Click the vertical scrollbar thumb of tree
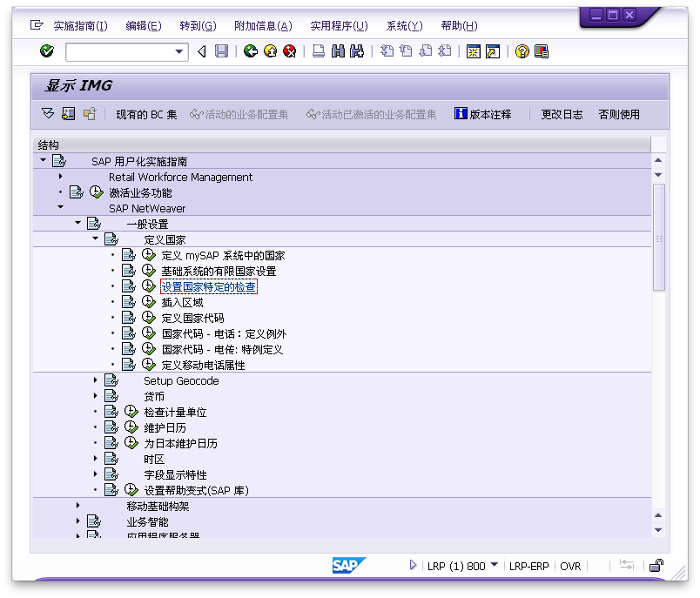 (x=658, y=238)
